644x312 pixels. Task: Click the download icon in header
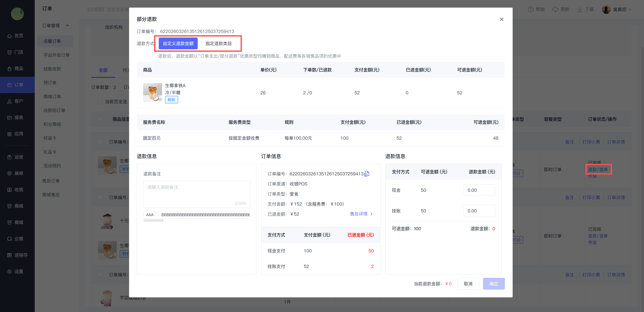[580, 10]
